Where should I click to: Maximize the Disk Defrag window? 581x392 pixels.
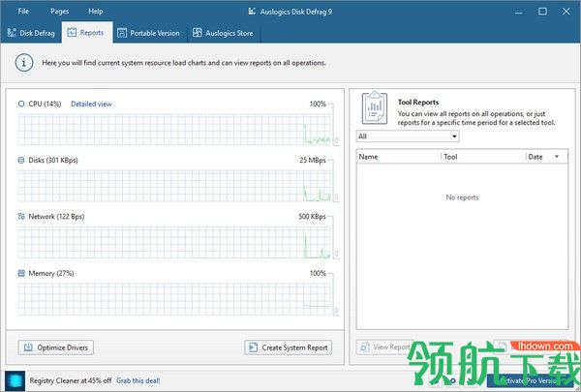542,12
